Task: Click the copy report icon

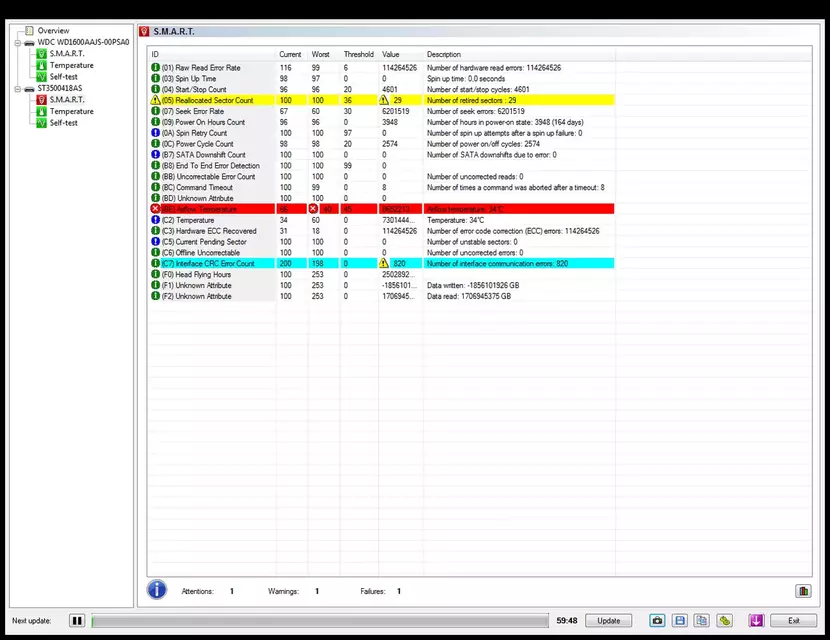Action: (702, 620)
